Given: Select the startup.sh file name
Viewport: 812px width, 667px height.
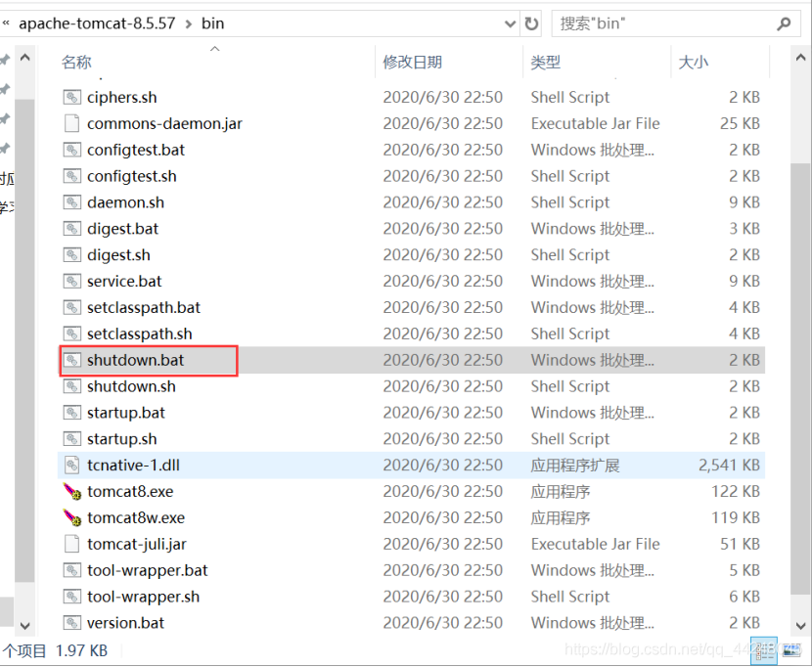Looking at the screenshot, I should pos(121,439).
